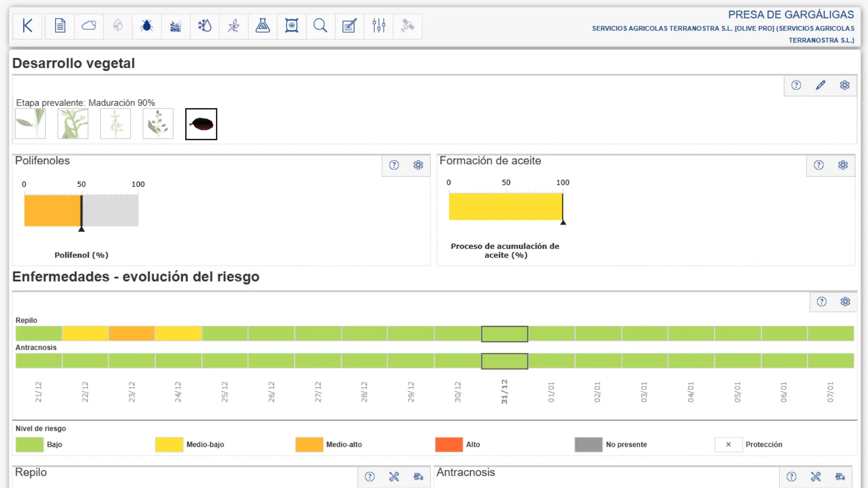Select the ripe olive maturation stage thumbnail
Viewport: 868px width, 488px height.
[x=201, y=124]
